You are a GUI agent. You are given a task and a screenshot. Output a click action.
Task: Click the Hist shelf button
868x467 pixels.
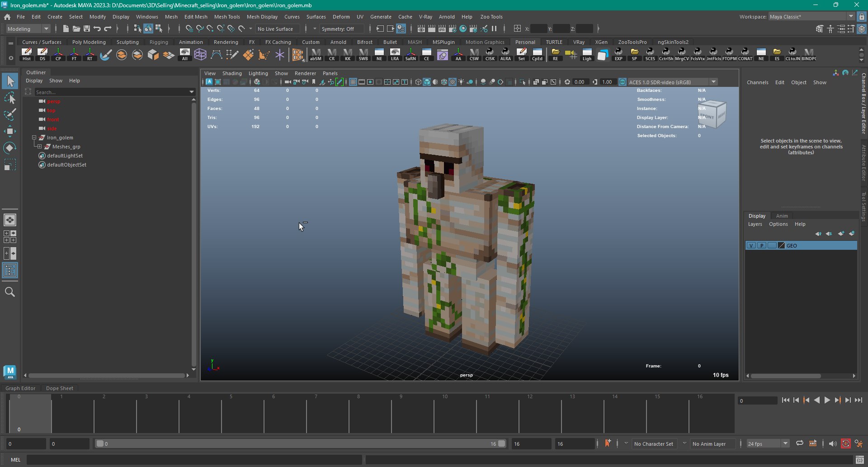(27, 54)
